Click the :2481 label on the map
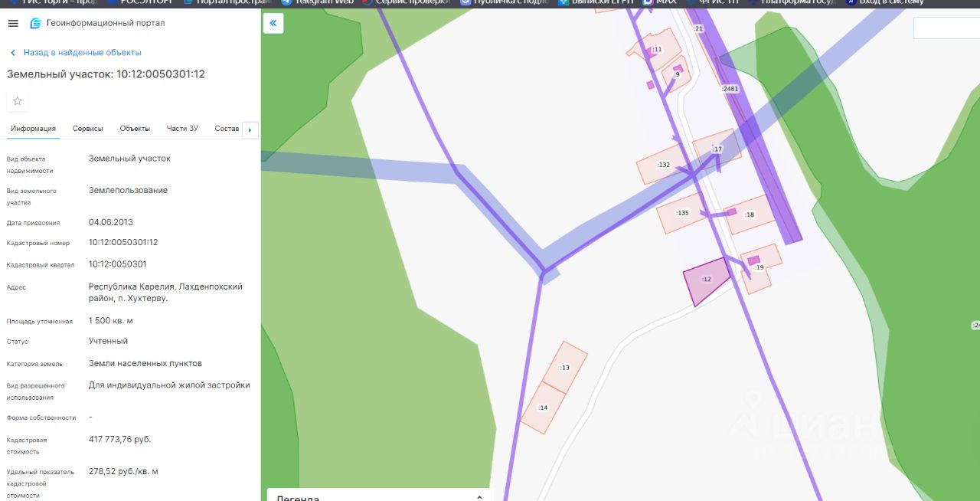 (x=730, y=89)
